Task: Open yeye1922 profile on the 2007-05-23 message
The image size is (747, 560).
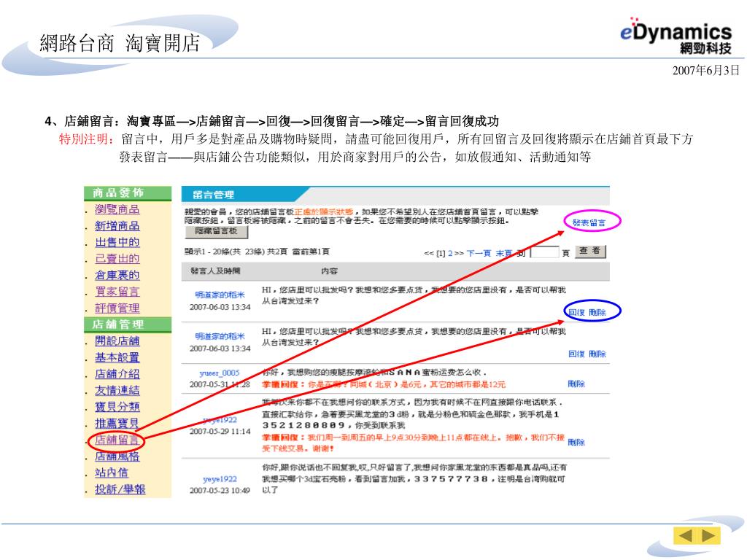Action: tap(220, 479)
